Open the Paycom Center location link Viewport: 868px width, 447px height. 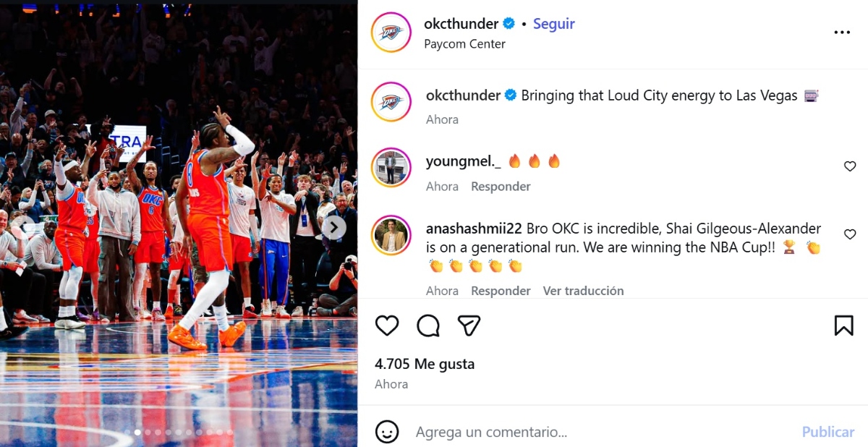464,44
